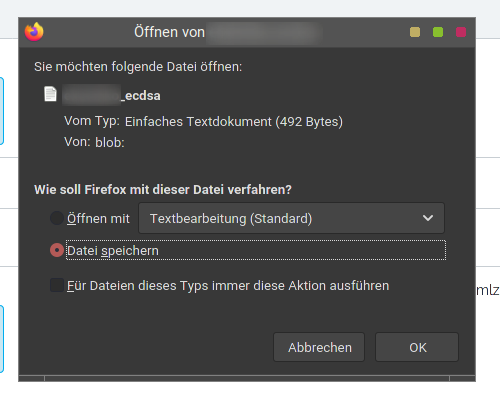Open the 'Textbearbeitung (Standard)' application dropdown
The image size is (500, 406).
(x=291, y=218)
